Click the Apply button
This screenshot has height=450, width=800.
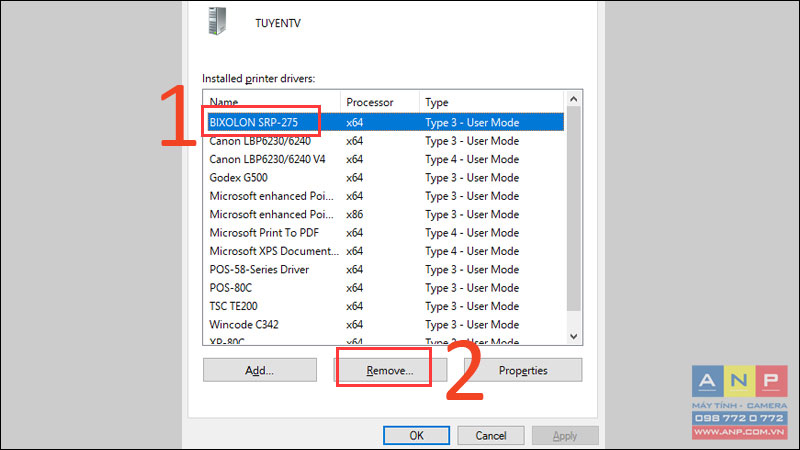tap(565, 435)
